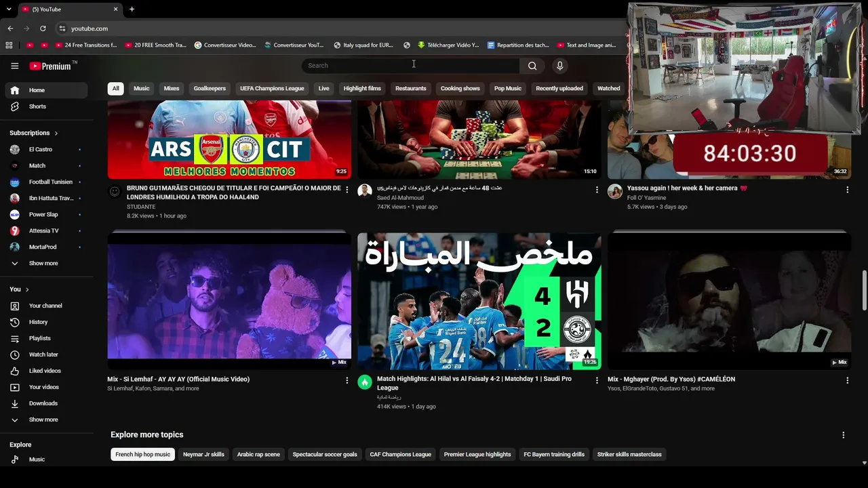This screenshot has width=868, height=488.
Task: Open the 'Repartition des tach...' bookmark
Action: 518,45
